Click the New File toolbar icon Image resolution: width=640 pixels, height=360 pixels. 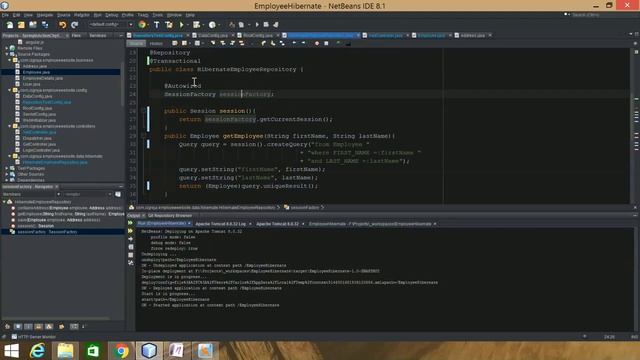[10, 25]
